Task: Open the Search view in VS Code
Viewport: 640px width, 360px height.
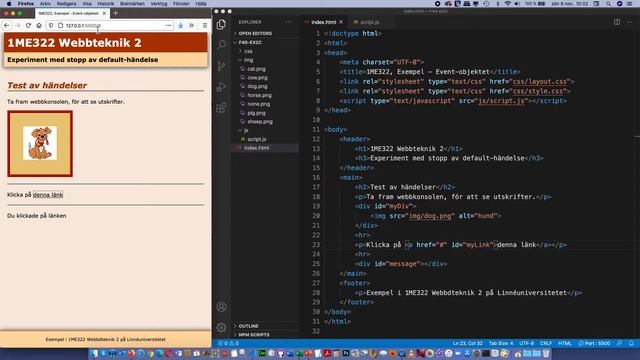Action: 222,44
